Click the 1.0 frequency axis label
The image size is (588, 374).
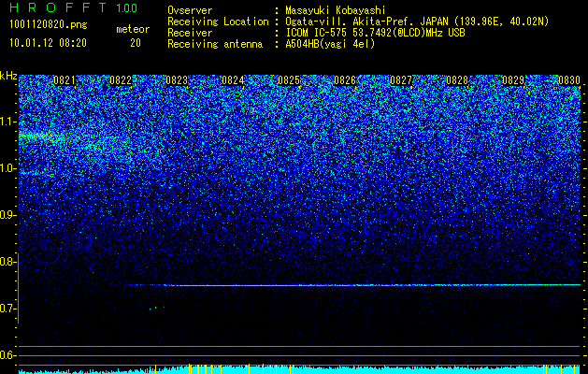coord(7,168)
